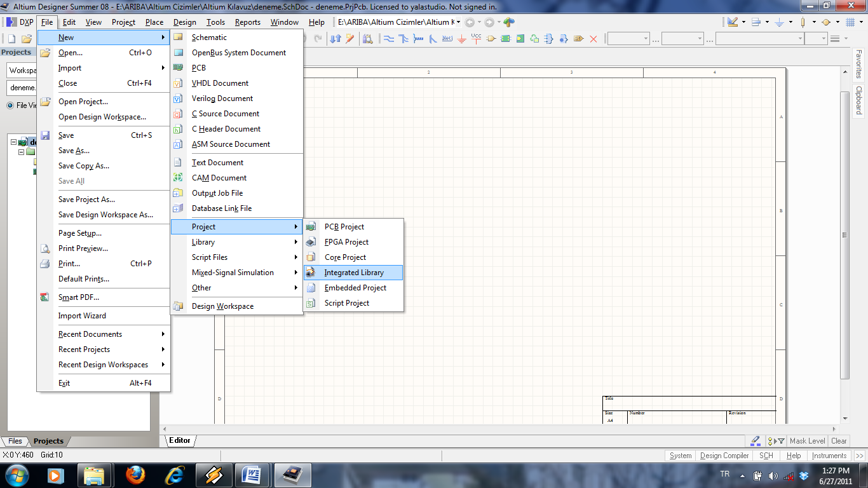868x488 pixels.
Task: Open the Clipboard side panel tab
Action: click(858, 100)
